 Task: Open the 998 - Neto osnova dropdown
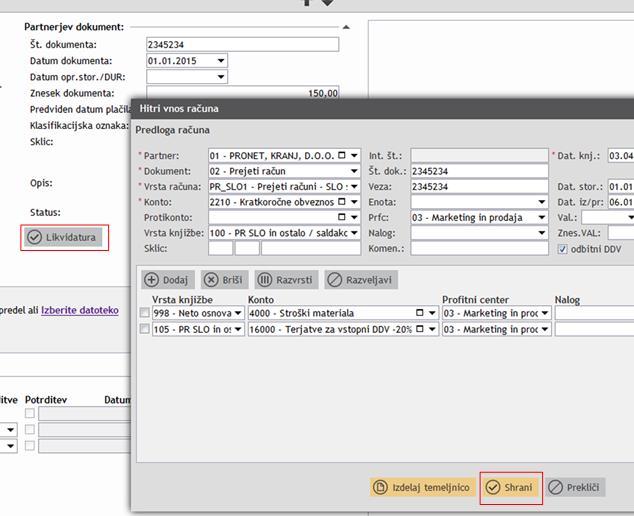click(x=238, y=313)
